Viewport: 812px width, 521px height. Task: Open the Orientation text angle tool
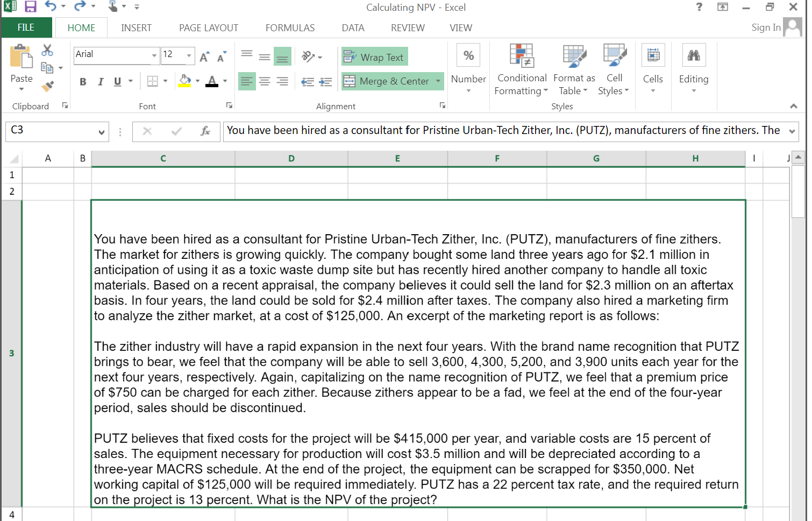(308, 57)
